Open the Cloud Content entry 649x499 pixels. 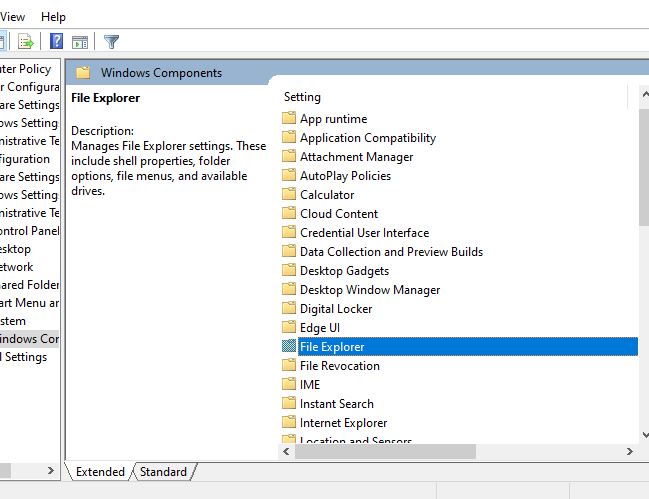click(339, 214)
